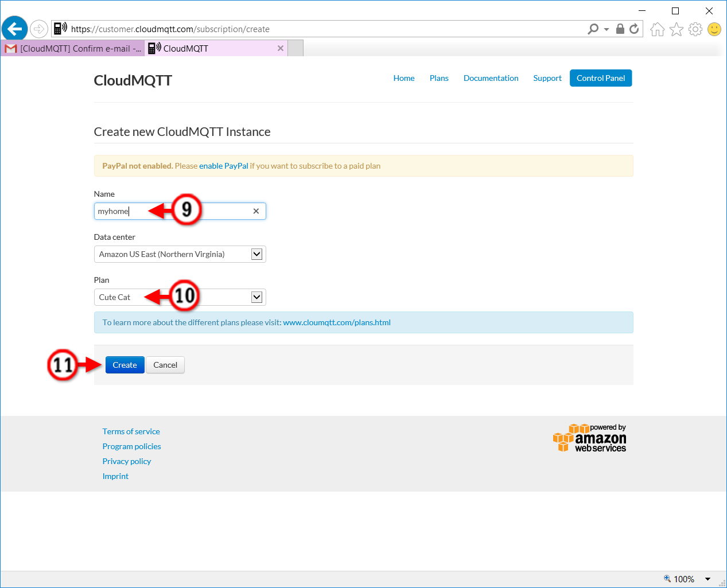Click the browser forward arrow button
This screenshot has width=727, height=588.
(39, 29)
